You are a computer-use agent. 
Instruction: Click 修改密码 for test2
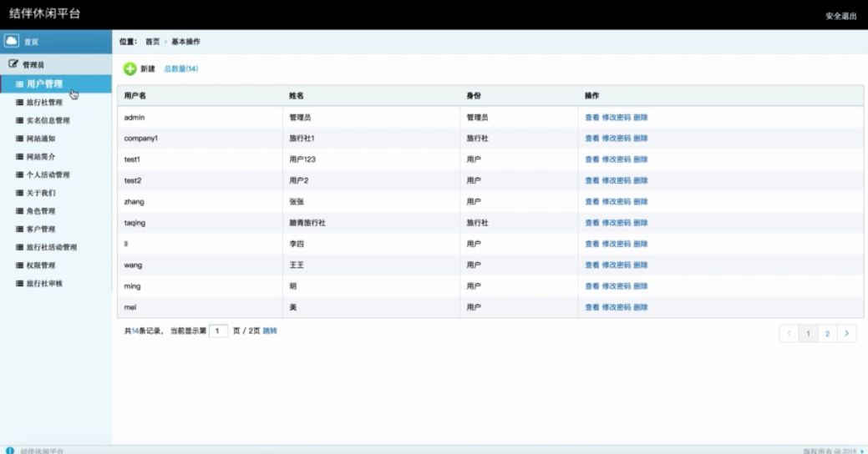pyautogui.click(x=617, y=180)
